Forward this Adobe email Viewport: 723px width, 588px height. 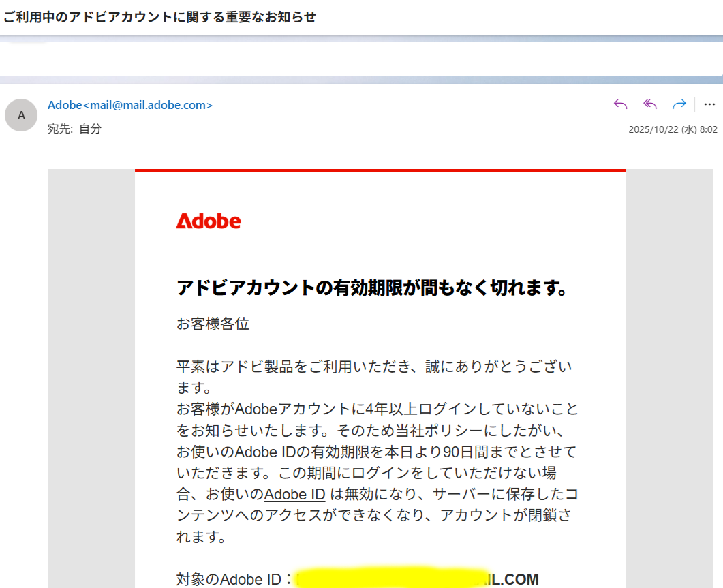[x=679, y=104]
